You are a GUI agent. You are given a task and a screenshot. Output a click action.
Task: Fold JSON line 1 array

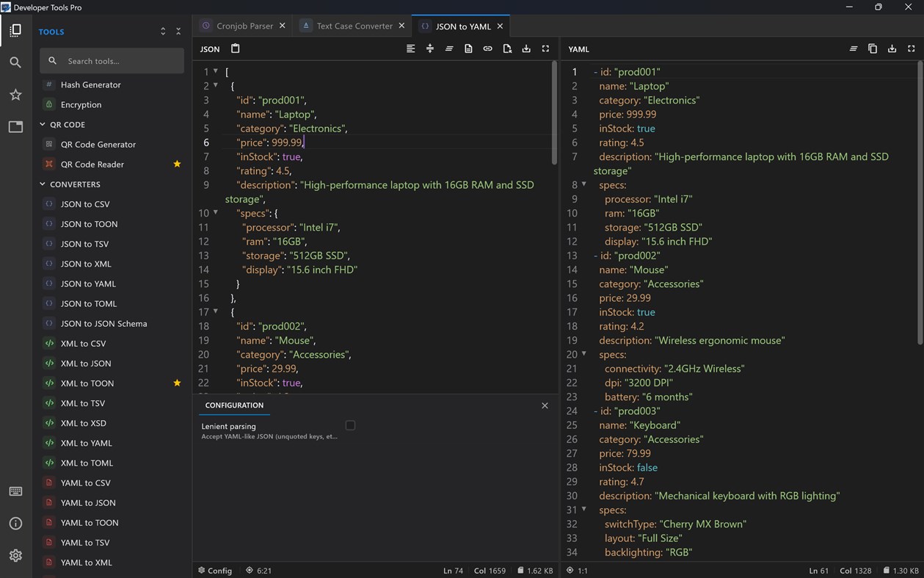click(216, 71)
